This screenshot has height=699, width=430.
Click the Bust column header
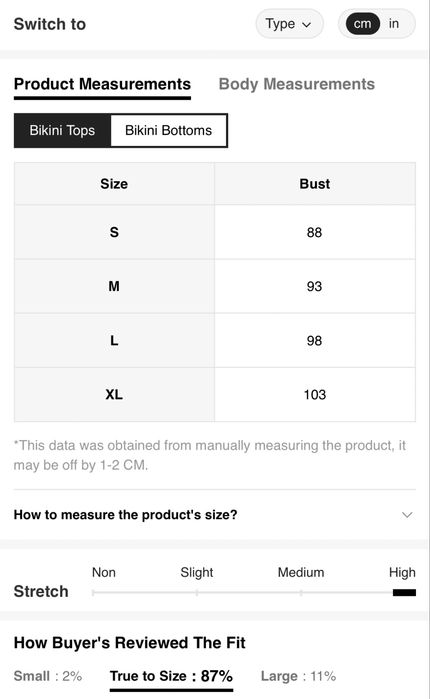315,184
